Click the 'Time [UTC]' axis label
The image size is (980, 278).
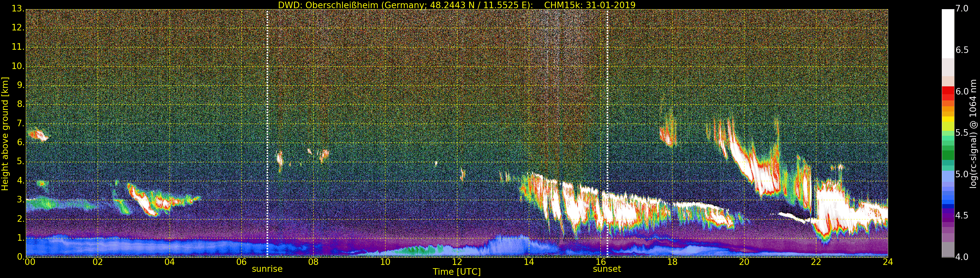pyautogui.click(x=457, y=272)
